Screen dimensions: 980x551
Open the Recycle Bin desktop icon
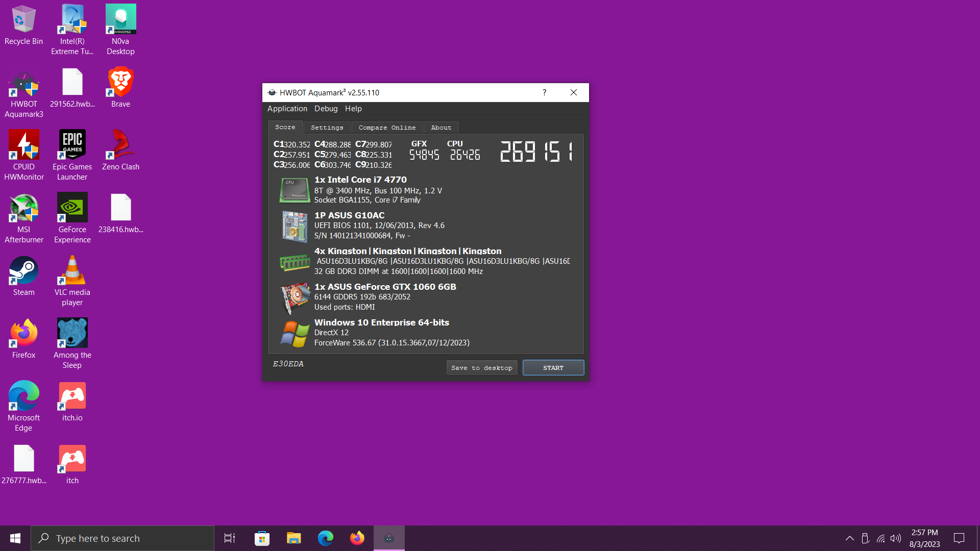point(23,26)
